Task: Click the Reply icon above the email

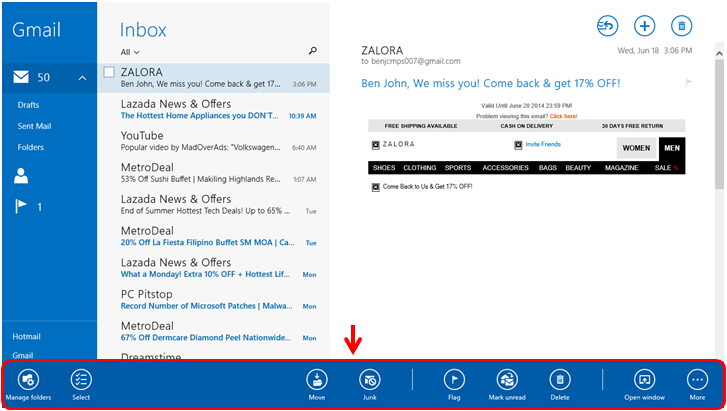Action: tap(607, 26)
